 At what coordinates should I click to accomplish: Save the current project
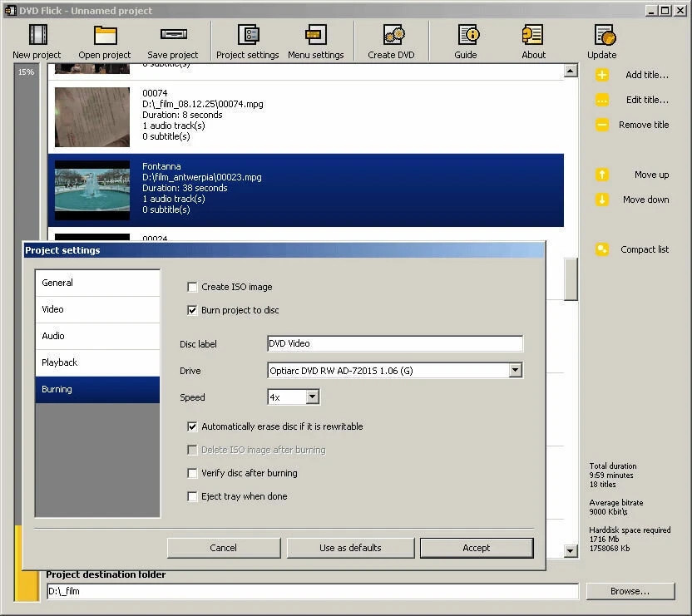click(172, 40)
